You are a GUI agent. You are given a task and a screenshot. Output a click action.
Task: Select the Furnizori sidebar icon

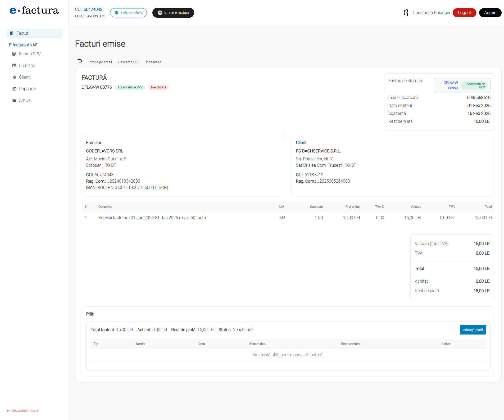tap(14, 66)
